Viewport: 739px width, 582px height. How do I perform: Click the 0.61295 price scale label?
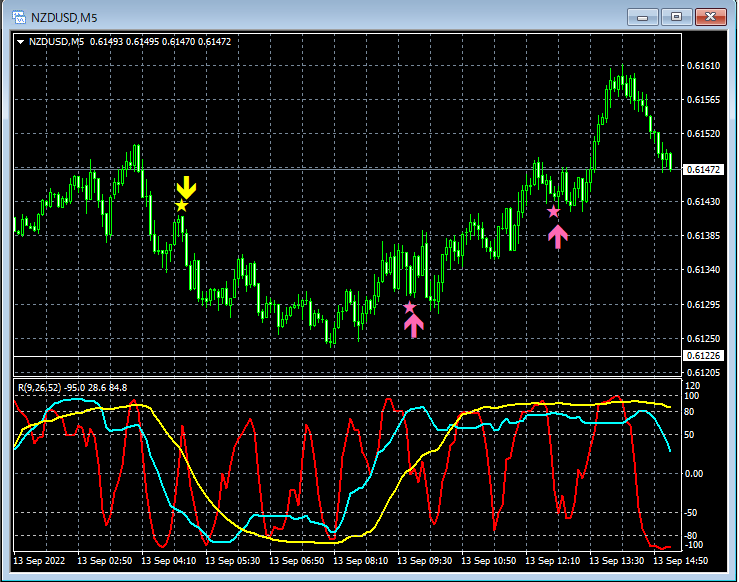pos(703,304)
